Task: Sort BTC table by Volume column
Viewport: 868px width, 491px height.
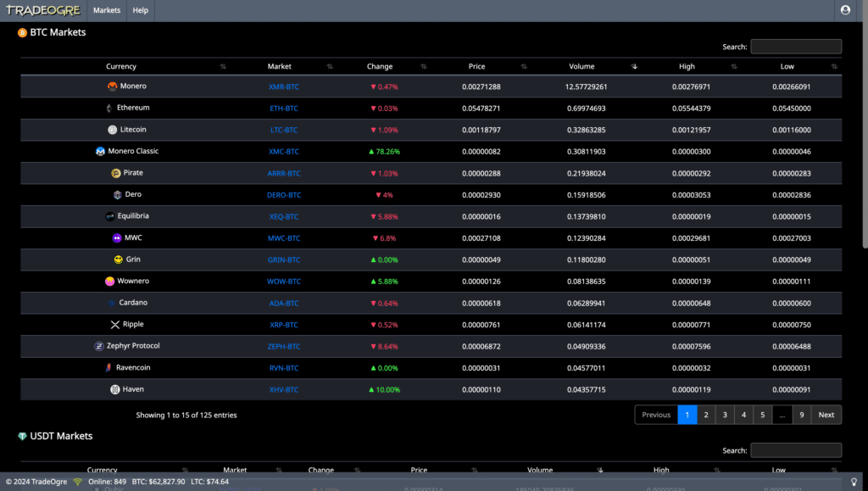Action: coord(581,66)
